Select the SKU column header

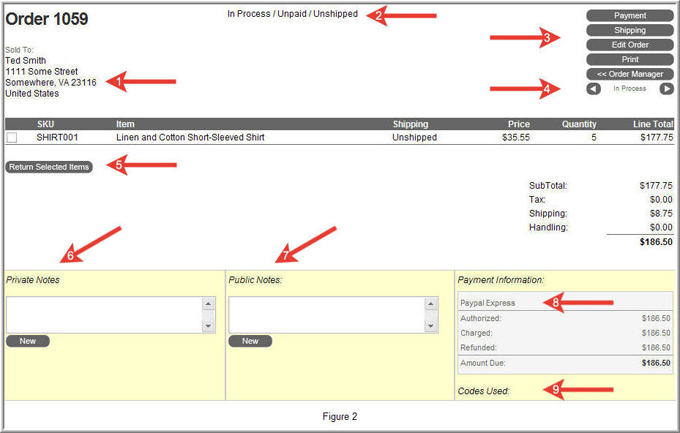46,124
